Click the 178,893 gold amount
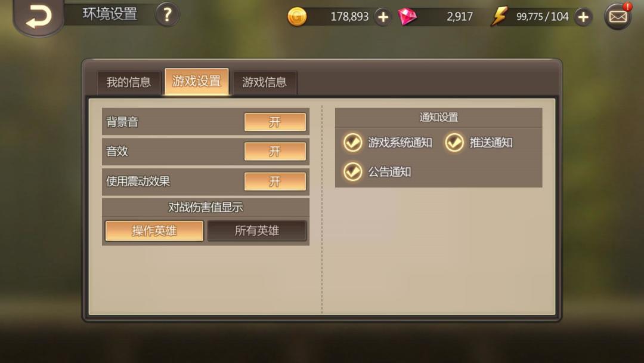 pyautogui.click(x=349, y=17)
